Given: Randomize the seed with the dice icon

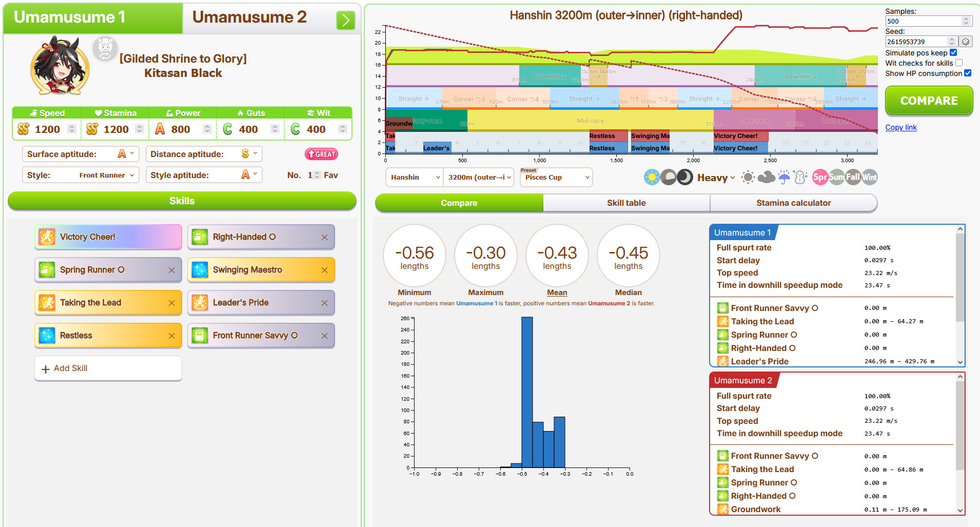Looking at the screenshot, I should (966, 42).
